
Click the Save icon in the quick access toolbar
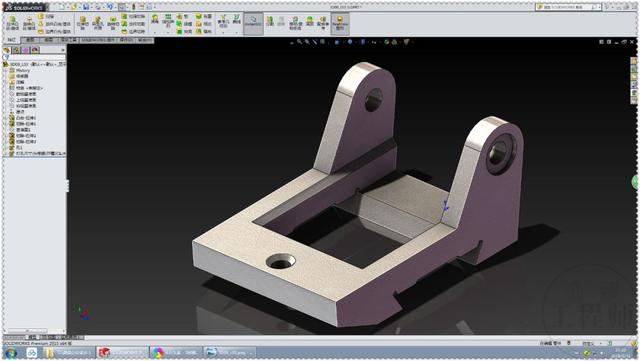pos(86,7)
